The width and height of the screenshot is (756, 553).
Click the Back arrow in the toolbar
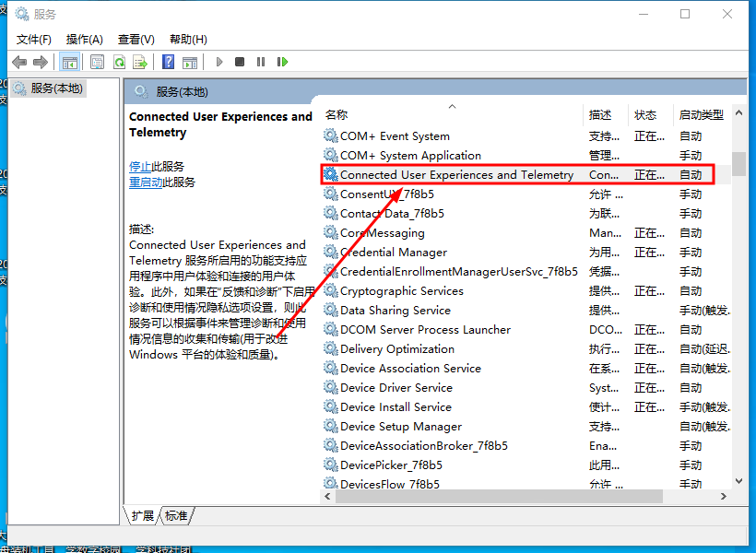click(19, 62)
